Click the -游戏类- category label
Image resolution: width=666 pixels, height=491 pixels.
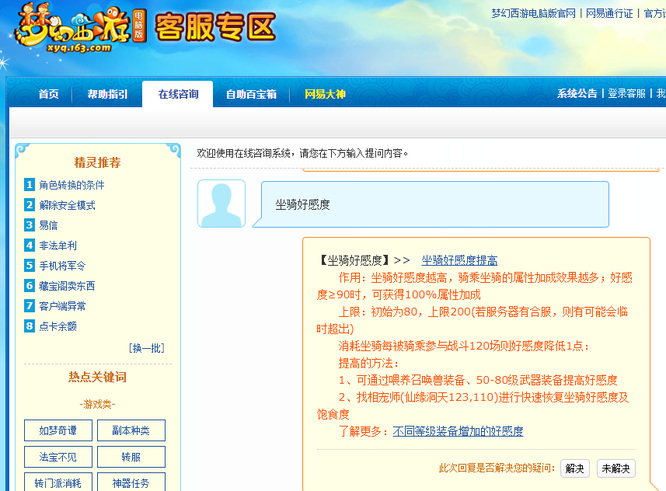coord(97,404)
